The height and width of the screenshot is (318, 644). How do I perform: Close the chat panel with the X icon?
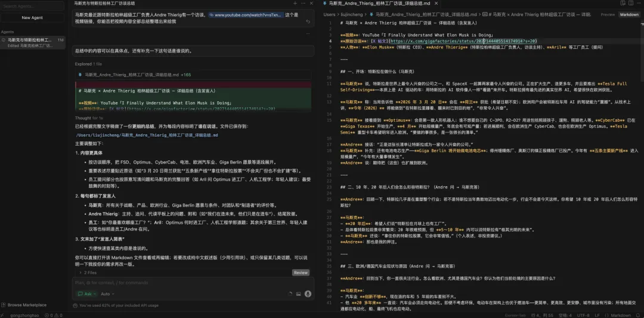tap(311, 3)
